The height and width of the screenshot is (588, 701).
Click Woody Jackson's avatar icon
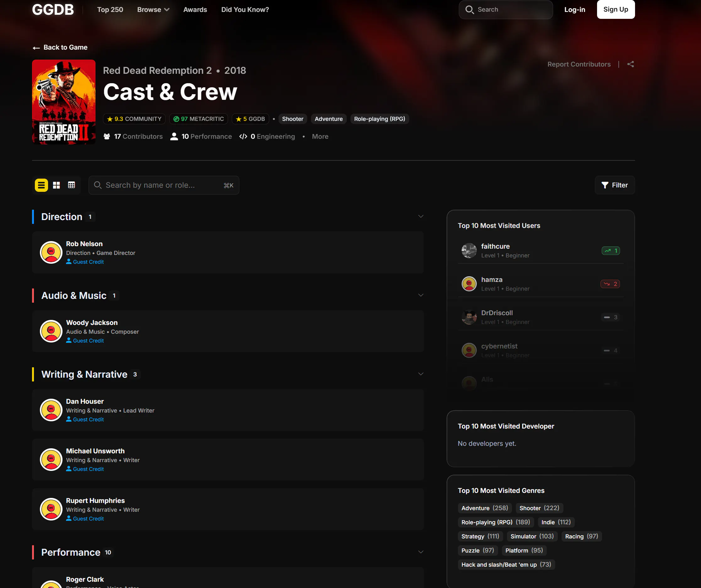click(x=51, y=332)
